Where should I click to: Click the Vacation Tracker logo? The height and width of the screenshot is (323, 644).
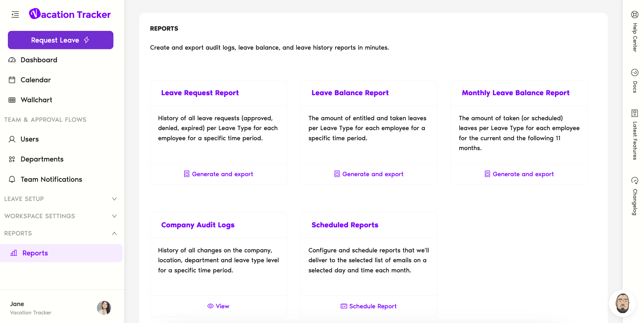(x=70, y=14)
